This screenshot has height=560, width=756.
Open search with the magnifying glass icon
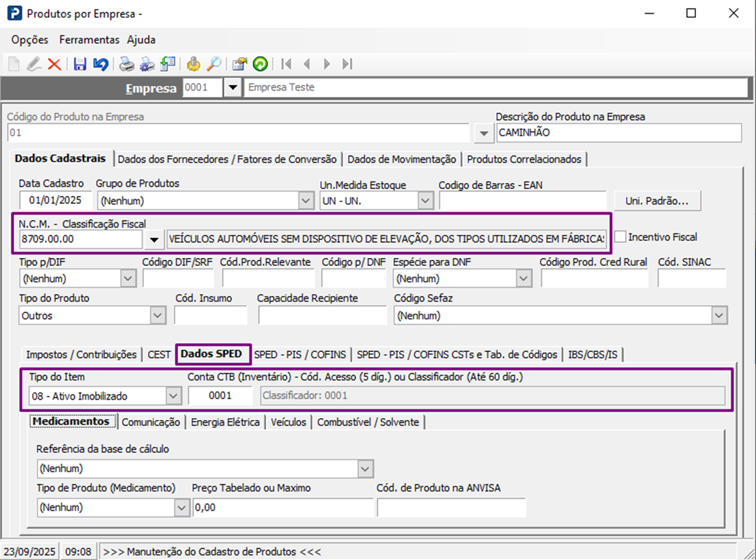[214, 64]
